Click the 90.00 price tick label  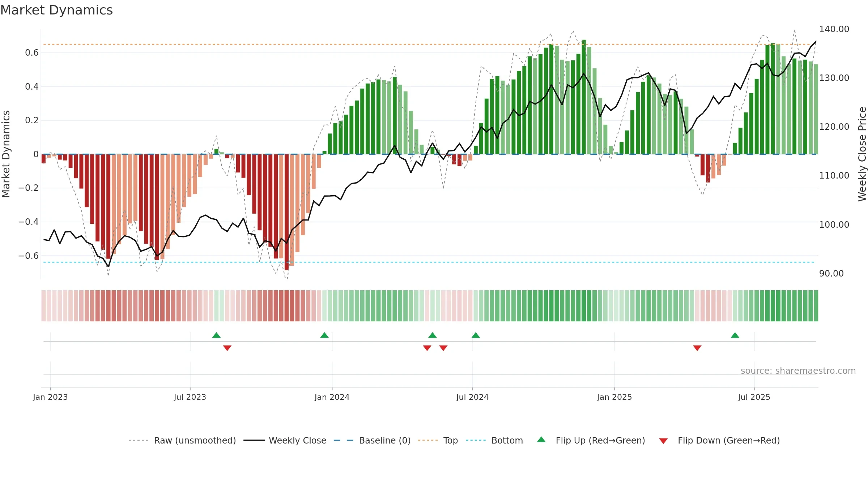click(831, 273)
